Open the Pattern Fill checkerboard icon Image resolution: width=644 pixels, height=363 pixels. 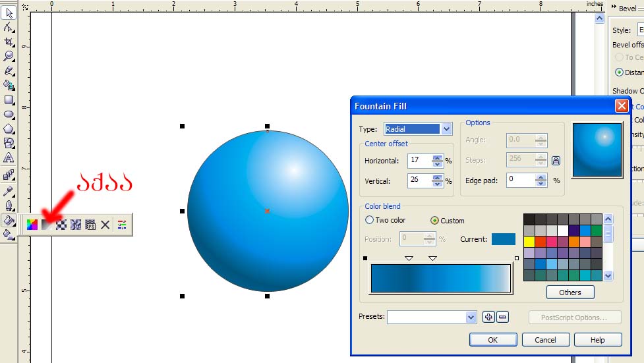click(61, 225)
